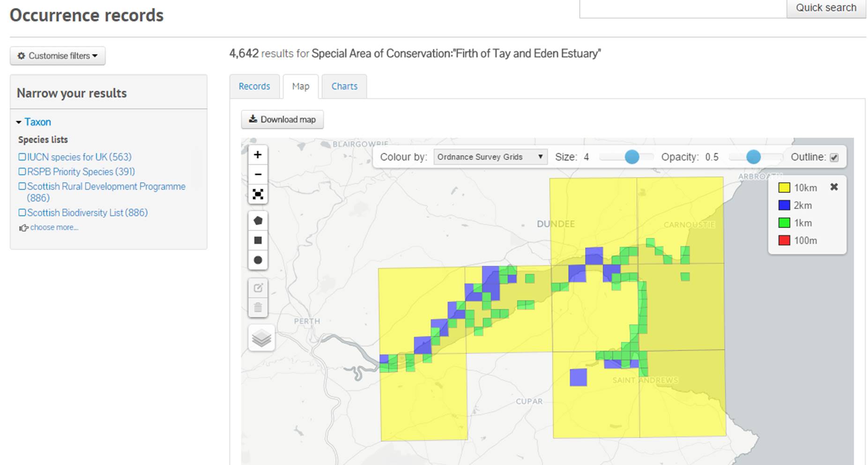Image resolution: width=868 pixels, height=465 pixels.
Task: Toggle the Outline checkbox
Action: pos(834,157)
